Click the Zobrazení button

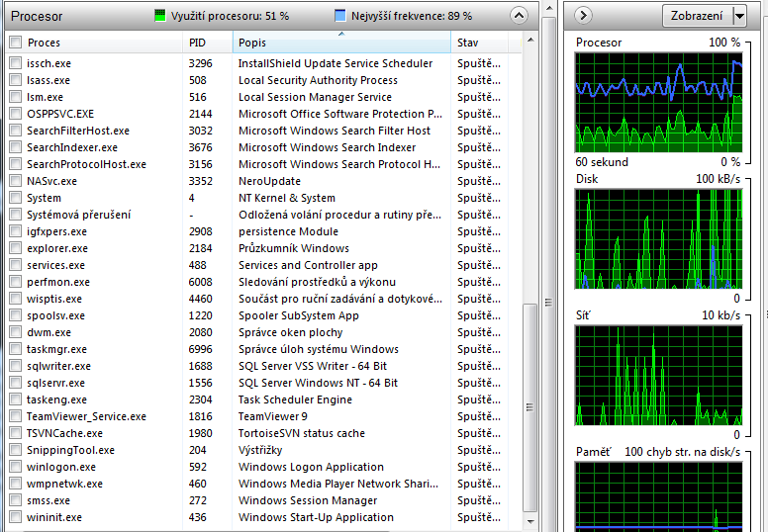(696, 16)
